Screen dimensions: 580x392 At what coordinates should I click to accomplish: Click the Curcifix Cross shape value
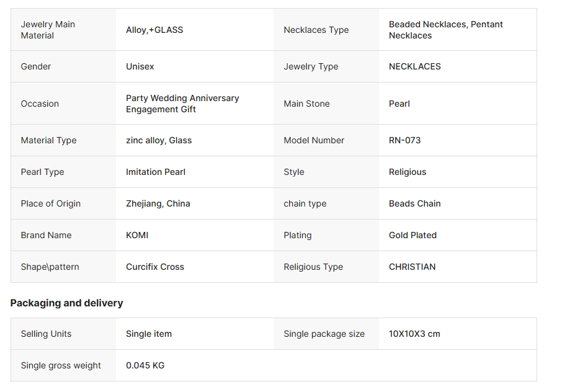pos(155,267)
